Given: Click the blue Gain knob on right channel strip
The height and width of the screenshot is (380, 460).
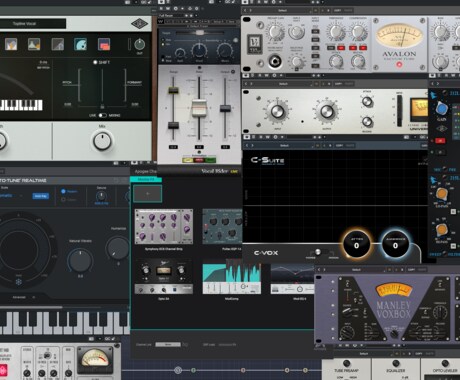Looking at the screenshot, I should click(442, 108).
